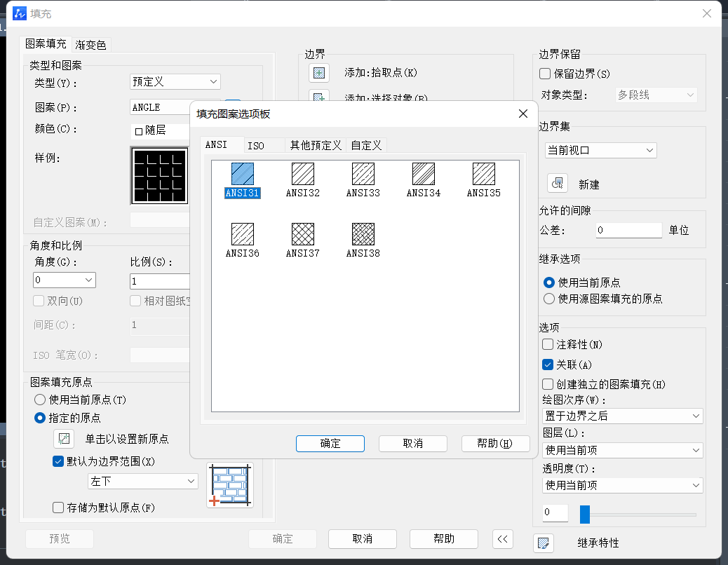728x565 pixels.
Task: Open the object type 多段线 dropdown
Action: tap(656, 95)
